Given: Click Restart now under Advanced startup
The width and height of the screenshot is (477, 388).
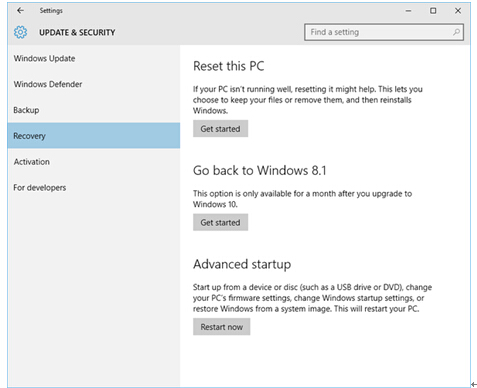Looking at the screenshot, I should (221, 327).
